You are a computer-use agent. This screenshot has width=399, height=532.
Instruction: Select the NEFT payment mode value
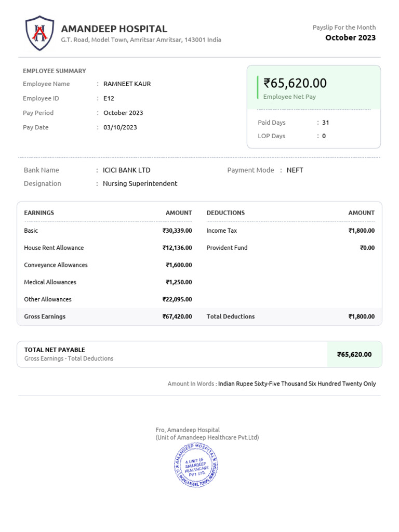[295, 170]
